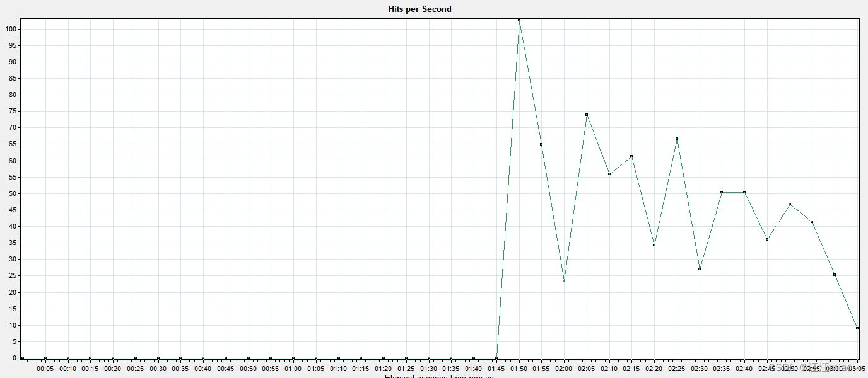Select the peak data point at 01:50
Image resolution: width=868 pixels, height=378 pixels.
pyautogui.click(x=519, y=20)
